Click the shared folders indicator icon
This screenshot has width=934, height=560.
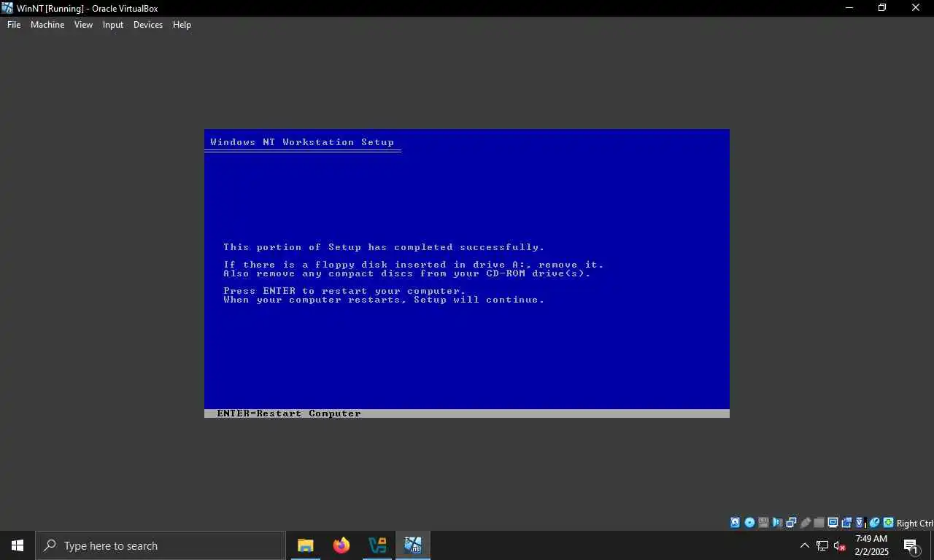tap(819, 523)
